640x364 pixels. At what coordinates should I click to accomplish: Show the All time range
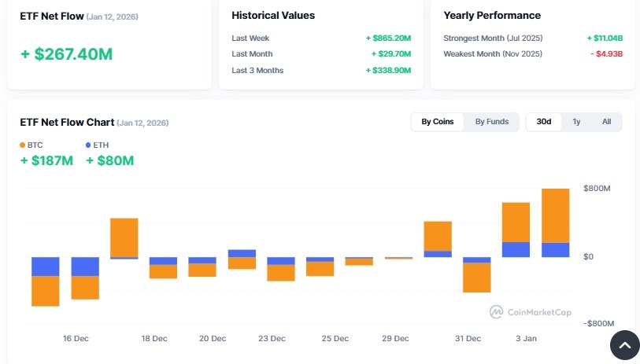coord(606,122)
